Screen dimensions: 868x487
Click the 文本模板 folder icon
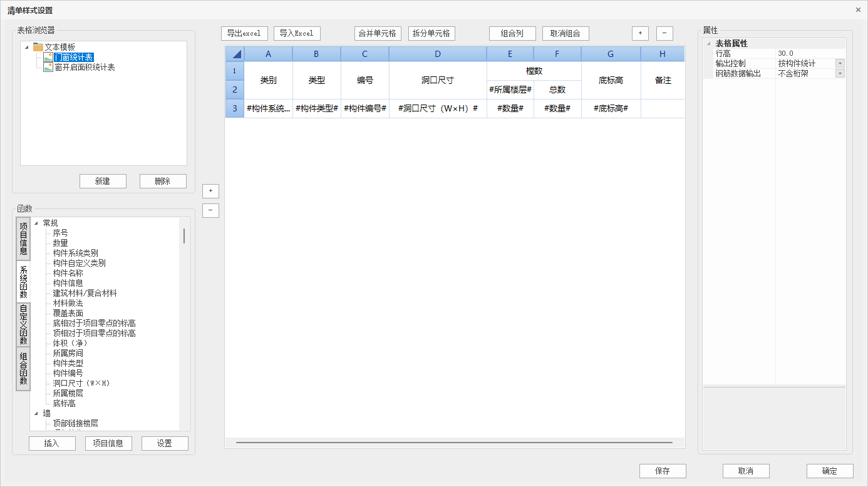tap(38, 47)
